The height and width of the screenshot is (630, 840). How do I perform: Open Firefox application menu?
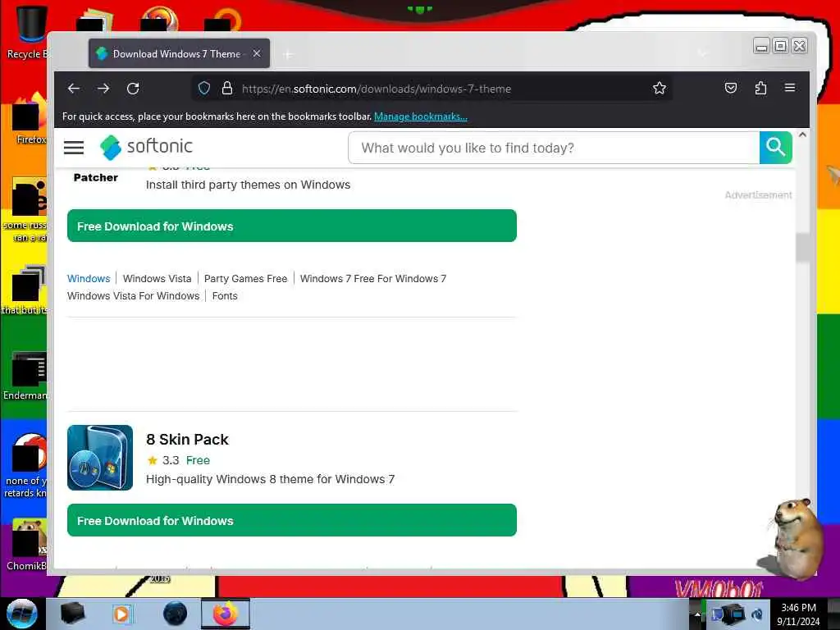(790, 88)
